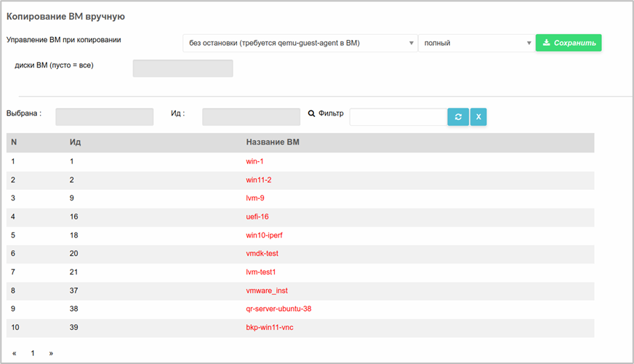Expand the 'полный' copy type dropdown
634x364 pixels.
477,43
